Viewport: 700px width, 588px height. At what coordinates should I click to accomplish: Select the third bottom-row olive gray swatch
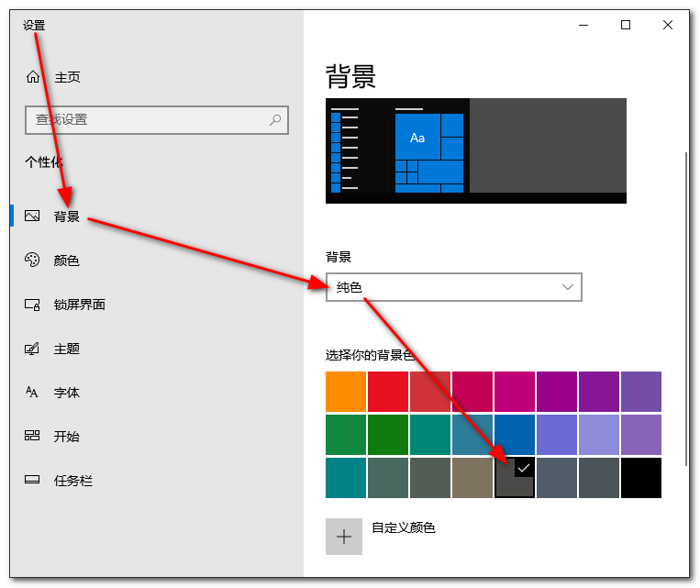(x=430, y=477)
